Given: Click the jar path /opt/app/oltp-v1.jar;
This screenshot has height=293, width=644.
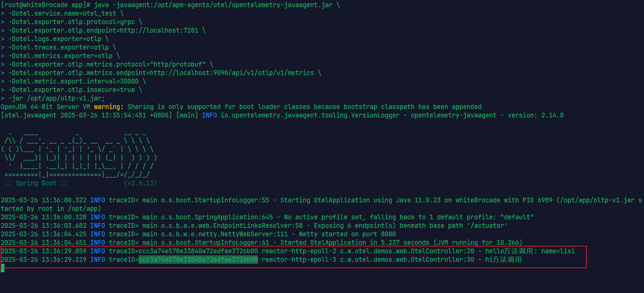Looking at the screenshot, I should [x=66, y=98].
